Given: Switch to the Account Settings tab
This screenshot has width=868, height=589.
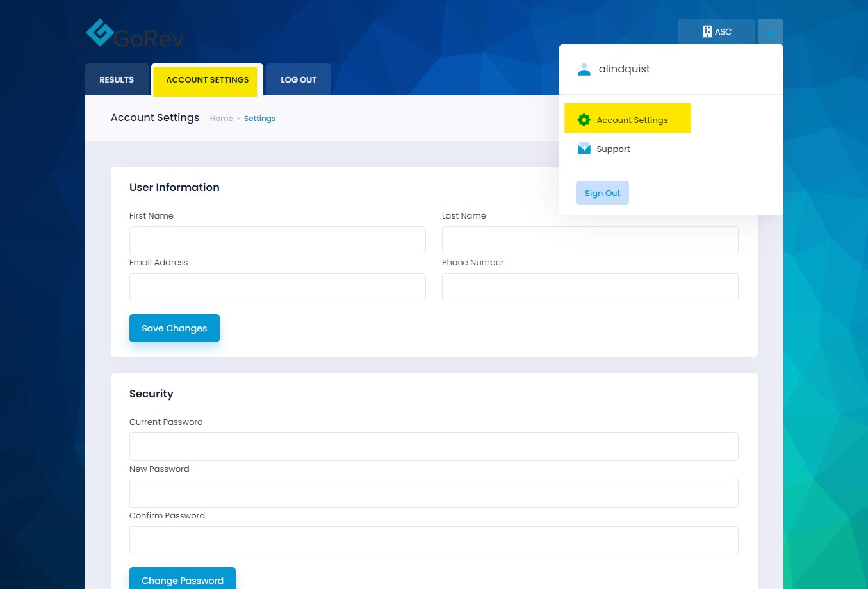Looking at the screenshot, I should click(x=207, y=80).
